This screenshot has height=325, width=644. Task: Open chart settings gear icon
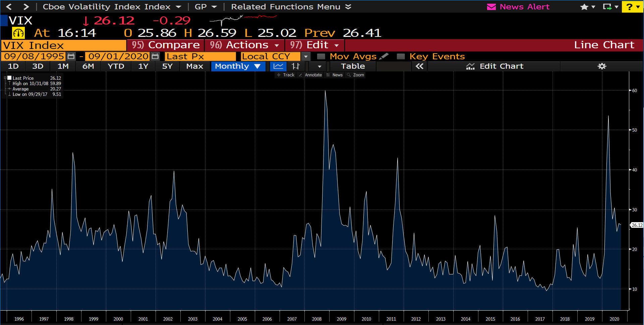602,66
